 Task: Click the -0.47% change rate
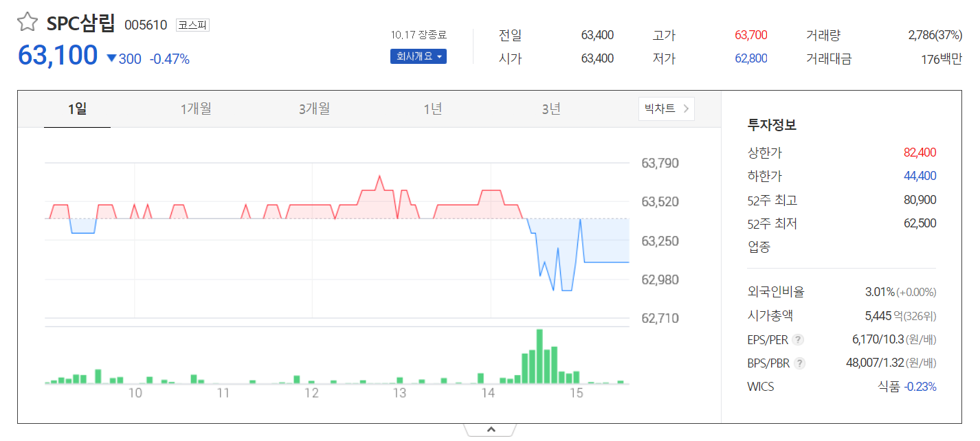point(169,59)
